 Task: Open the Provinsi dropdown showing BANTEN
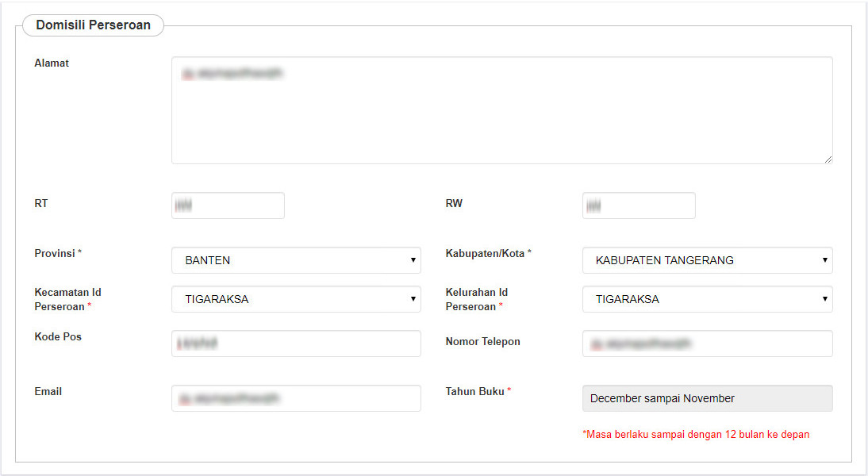point(296,260)
